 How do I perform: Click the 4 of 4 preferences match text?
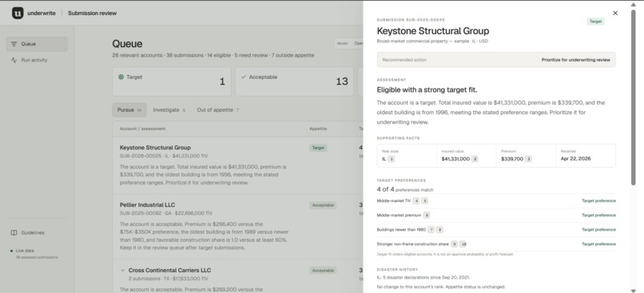(x=405, y=189)
